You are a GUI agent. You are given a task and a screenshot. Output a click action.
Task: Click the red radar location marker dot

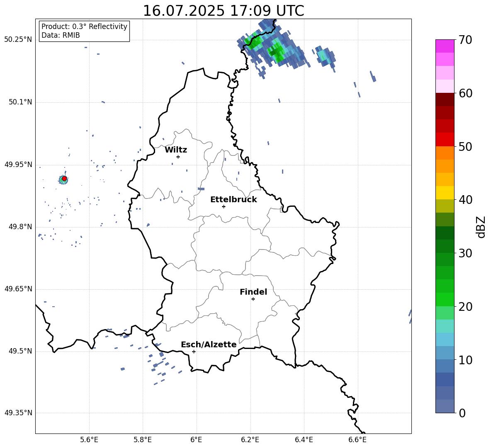pos(64,178)
